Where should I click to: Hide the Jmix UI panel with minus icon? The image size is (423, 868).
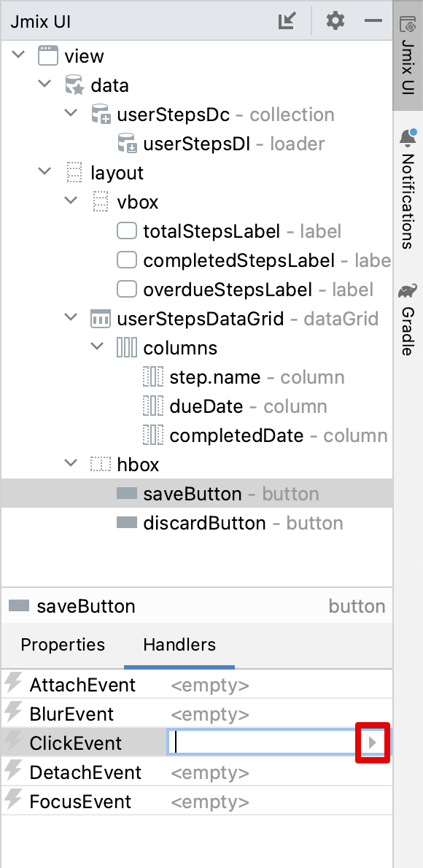coord(373,22)
